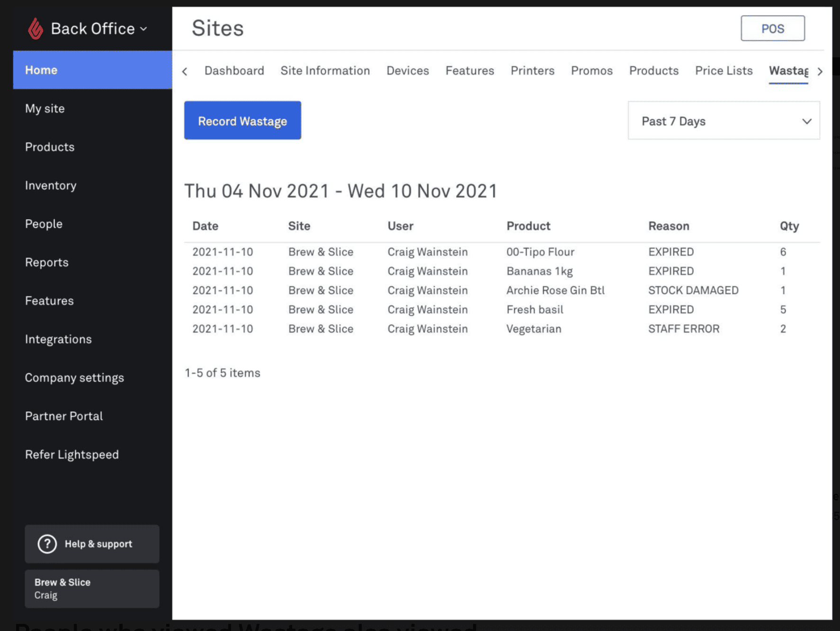
Task: Go to the Printers tab
Action: pos(532,71)
